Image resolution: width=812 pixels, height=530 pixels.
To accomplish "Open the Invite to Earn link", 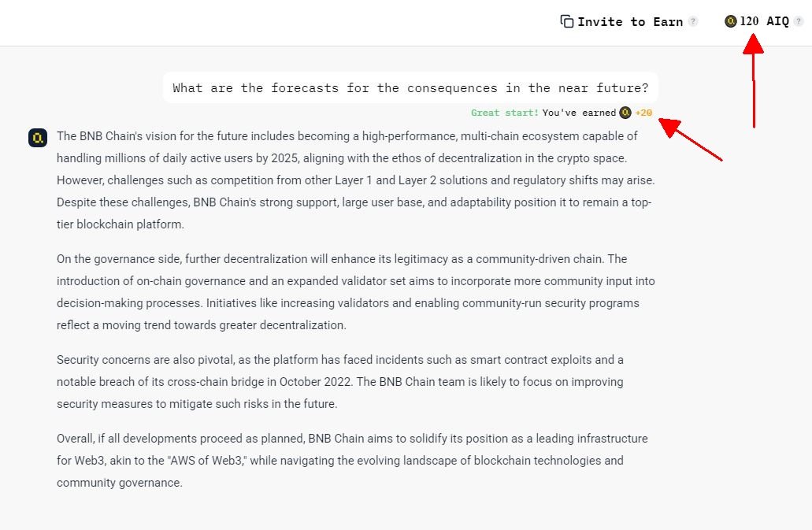I will pos(629,22).
